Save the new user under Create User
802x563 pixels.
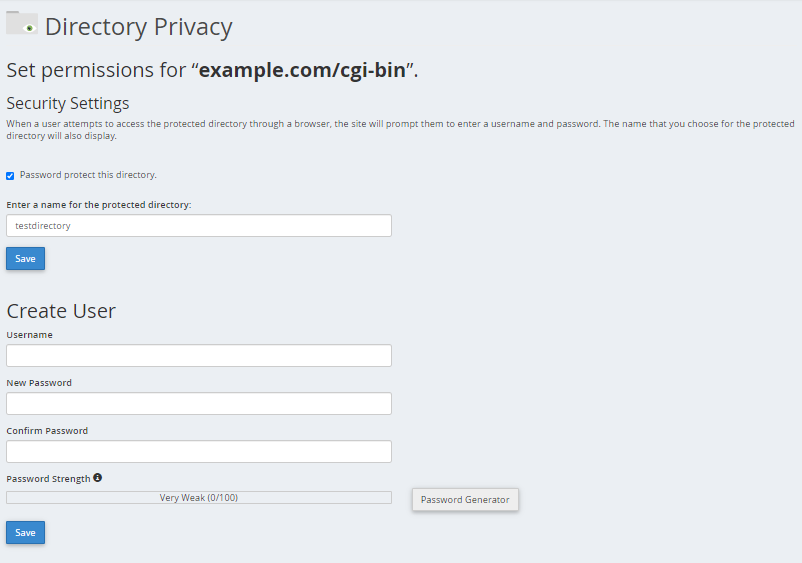click(26, 533)
